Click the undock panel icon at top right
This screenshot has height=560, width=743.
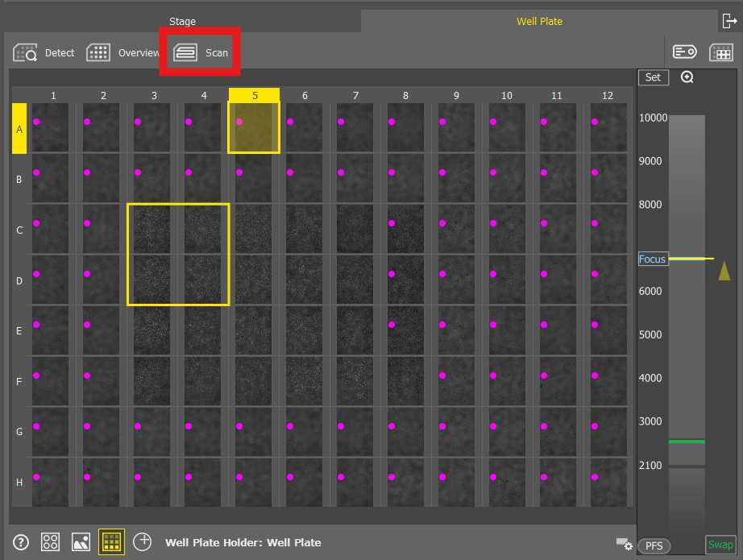[728, 21]
